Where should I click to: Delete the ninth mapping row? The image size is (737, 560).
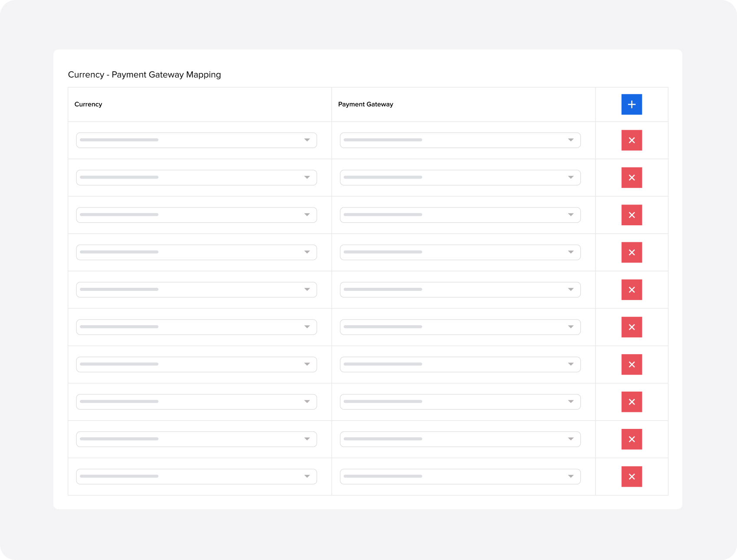[632, 439]
